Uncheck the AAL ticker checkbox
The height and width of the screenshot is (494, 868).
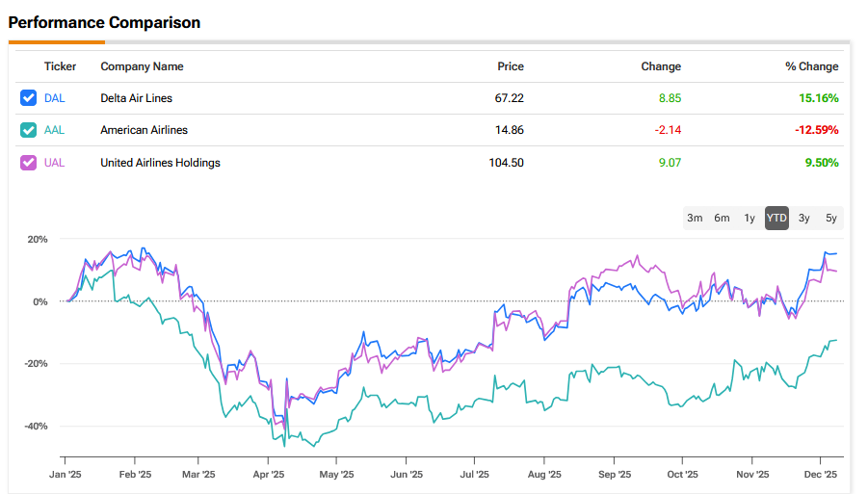click(x=29, y=130)
